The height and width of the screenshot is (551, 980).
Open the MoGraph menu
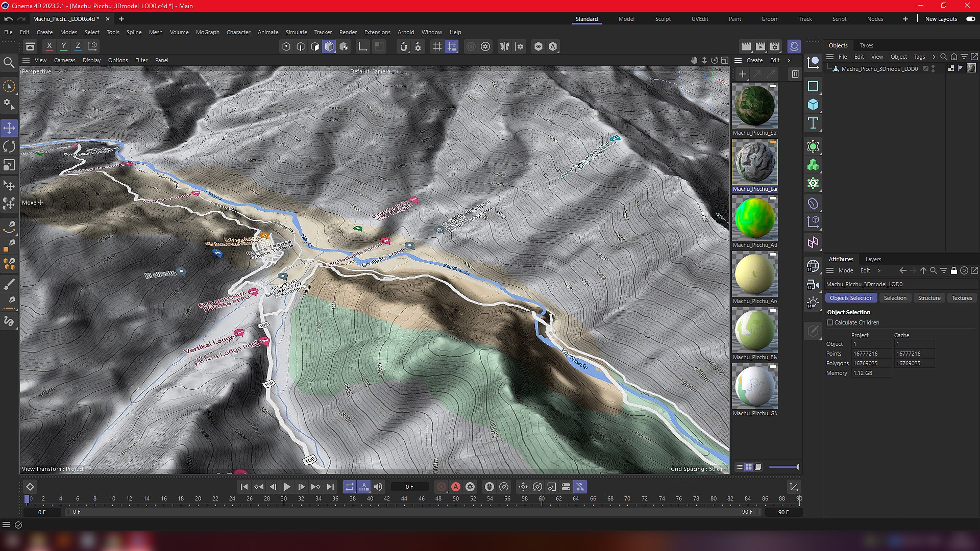pos(207,32)
